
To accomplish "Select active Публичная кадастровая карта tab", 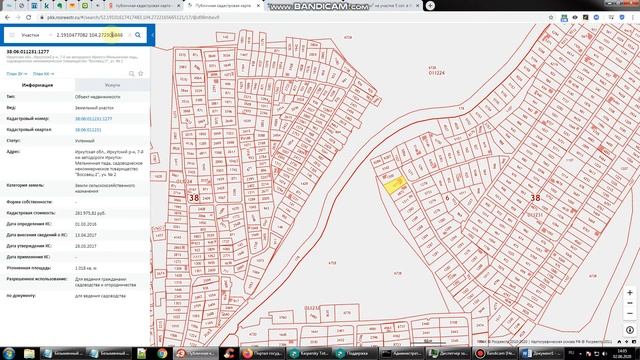I will (224, 6).
